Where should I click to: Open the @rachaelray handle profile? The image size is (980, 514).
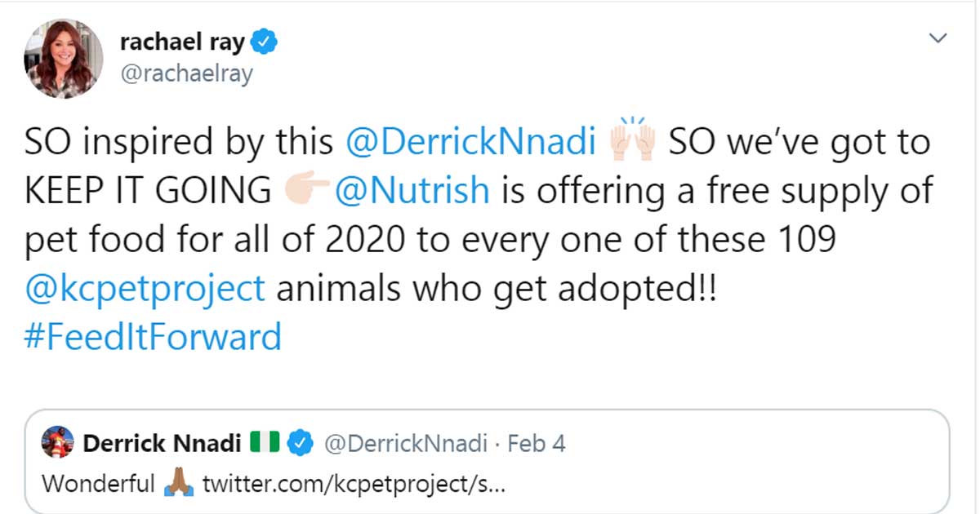pos(186,73)
